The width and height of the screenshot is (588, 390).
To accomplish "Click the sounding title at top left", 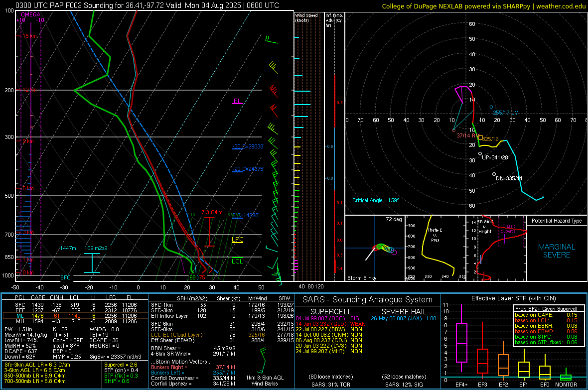I will tap(147, 5).
